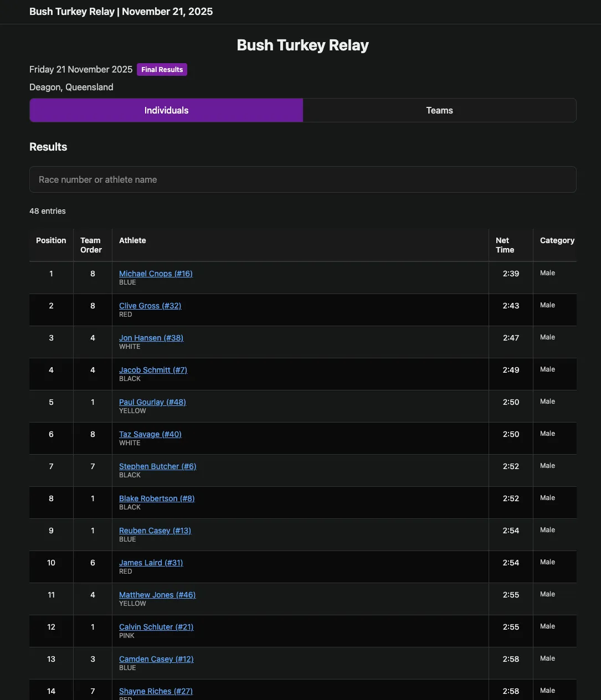601x700 pixels.
Task: Click Camden Casey's athlete link
Action: point(156,659)
